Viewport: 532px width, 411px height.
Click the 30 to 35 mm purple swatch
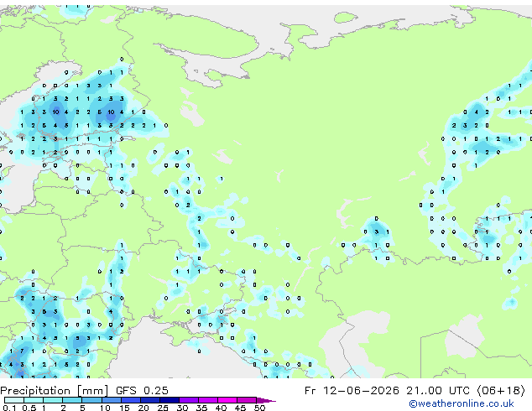click(x=188, y=400)
